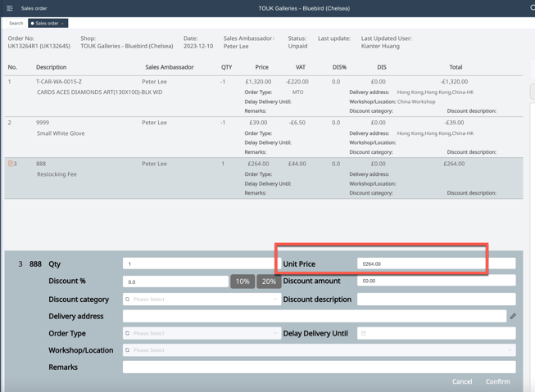The image size is (535, 392).
Task: Select the Sales order tab
Action: click(x=48, y=23)
